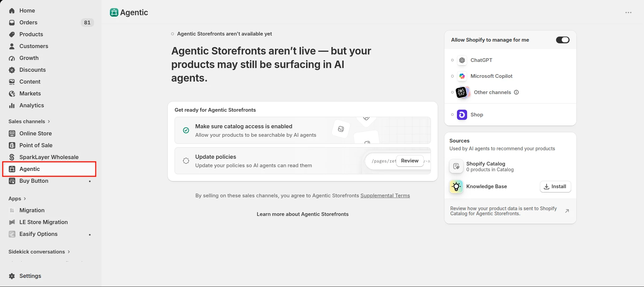Click the Growth gauge icon
The image size is (644, 287).
tap(12, 58)
